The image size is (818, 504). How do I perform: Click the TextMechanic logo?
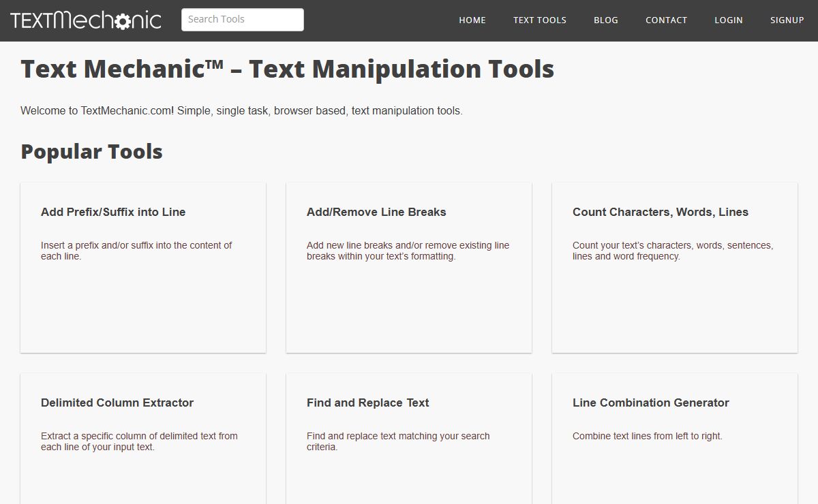click(86, 20)
